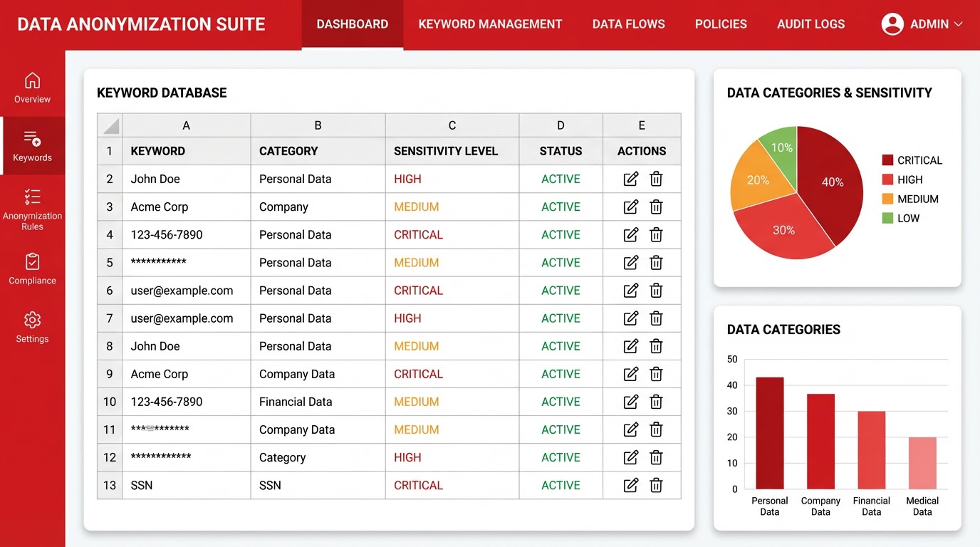Open the Data Flows tab
Viewport: 980px width, 547px height.
[x=628, y=24]
